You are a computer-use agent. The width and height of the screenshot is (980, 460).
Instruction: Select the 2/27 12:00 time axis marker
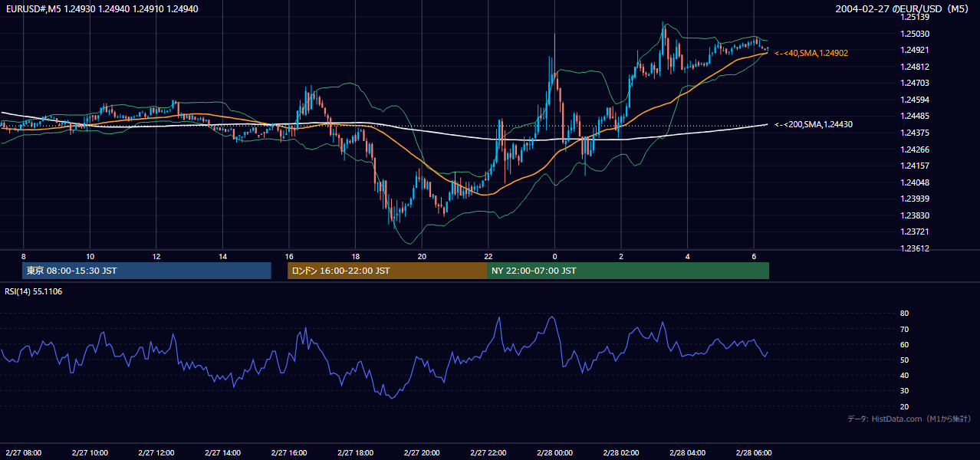[x=156, y=453]
